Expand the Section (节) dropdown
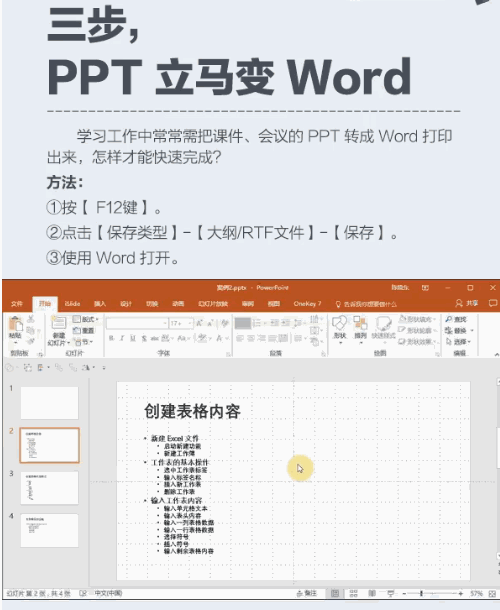This screenshot has width=500, height=610. click(x=83, y=342)
